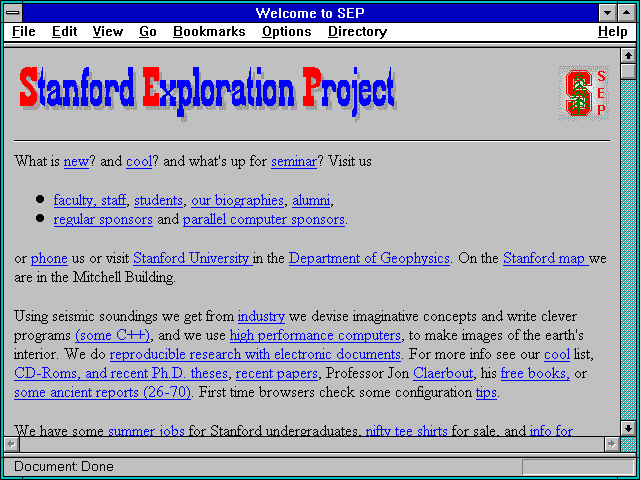
Task: Open the 'our biographies' link
Action: pos(238,200)
